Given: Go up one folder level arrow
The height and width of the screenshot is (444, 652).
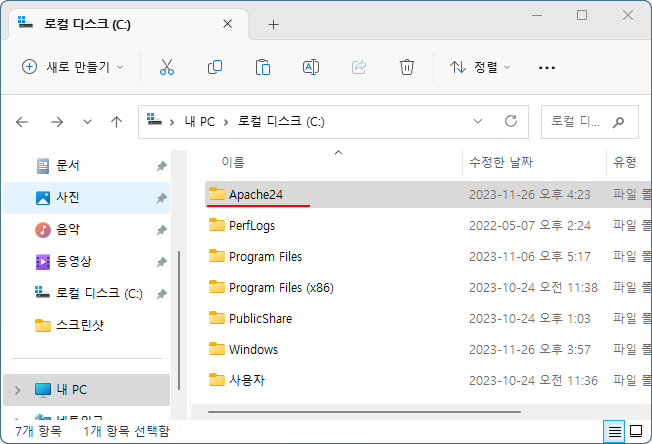Looking at the screenshot, I should pos(116,122).
